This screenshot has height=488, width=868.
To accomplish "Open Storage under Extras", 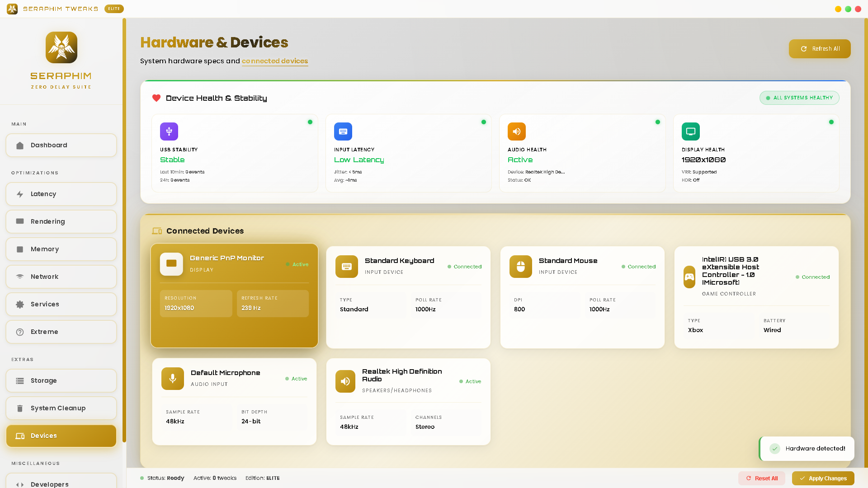I will tap(61, 381).
